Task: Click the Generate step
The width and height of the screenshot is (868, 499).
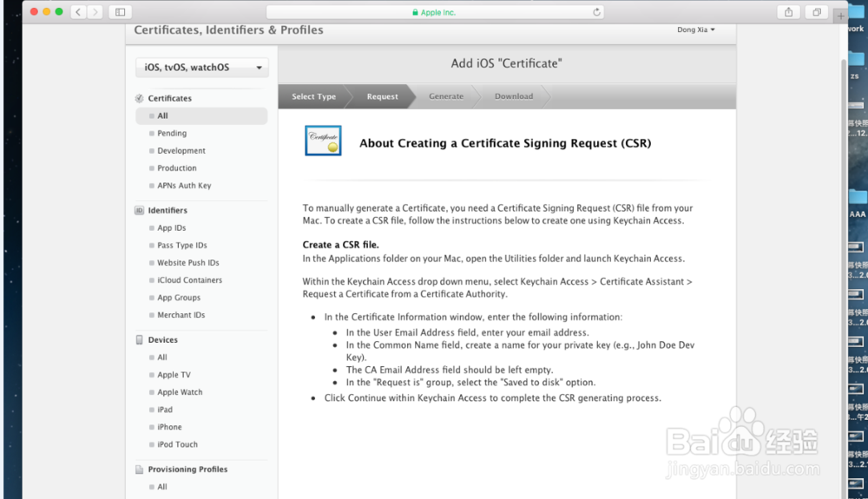Action: click(446, 96)
